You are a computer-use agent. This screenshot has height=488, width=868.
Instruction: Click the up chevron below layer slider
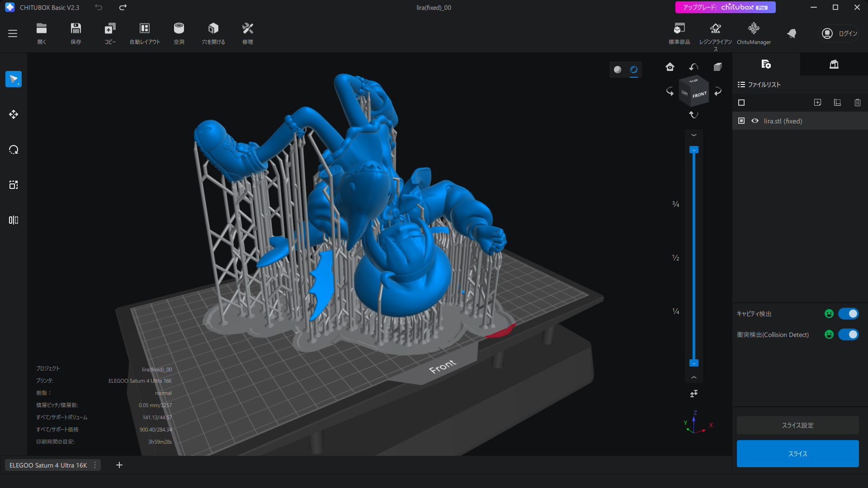pos(694,377)
